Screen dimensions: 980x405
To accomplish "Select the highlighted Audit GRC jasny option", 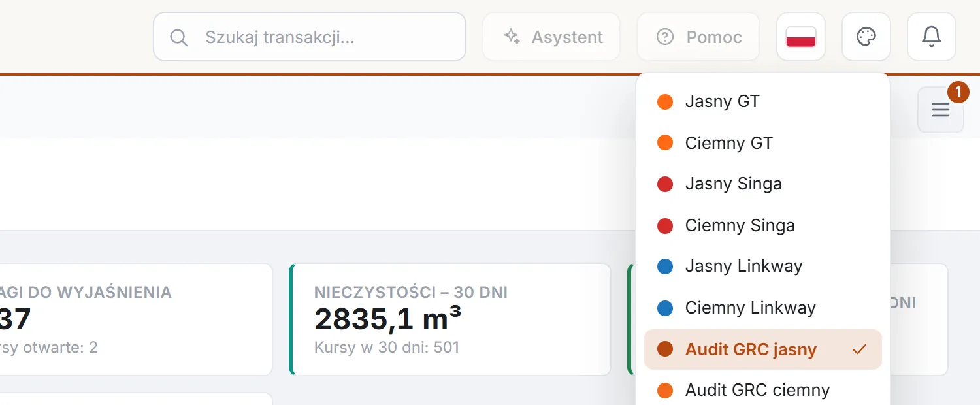I will tap(763, 349).
